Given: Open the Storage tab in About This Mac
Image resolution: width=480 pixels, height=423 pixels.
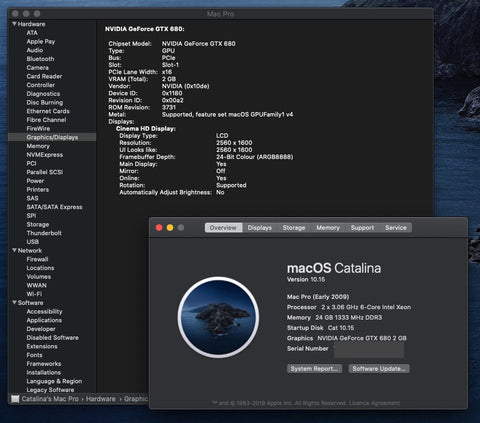Looking at the screenshot, I should tap(294, 228).
